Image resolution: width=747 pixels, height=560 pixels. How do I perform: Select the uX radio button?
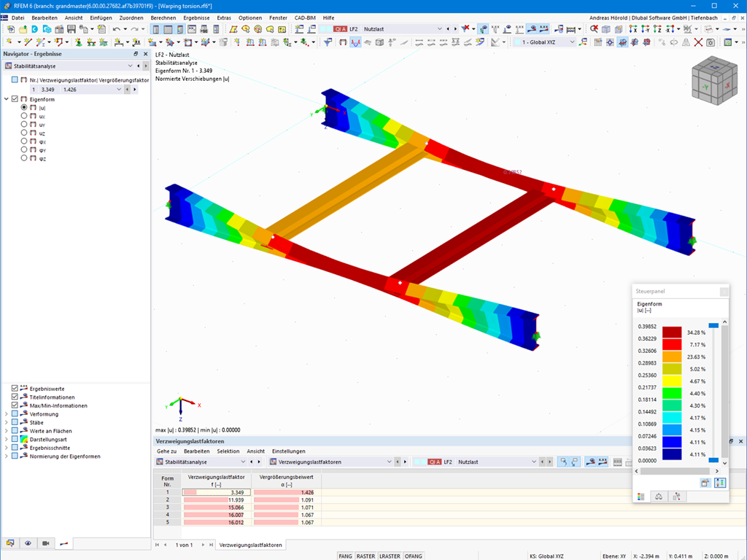(x=24, y=116)
